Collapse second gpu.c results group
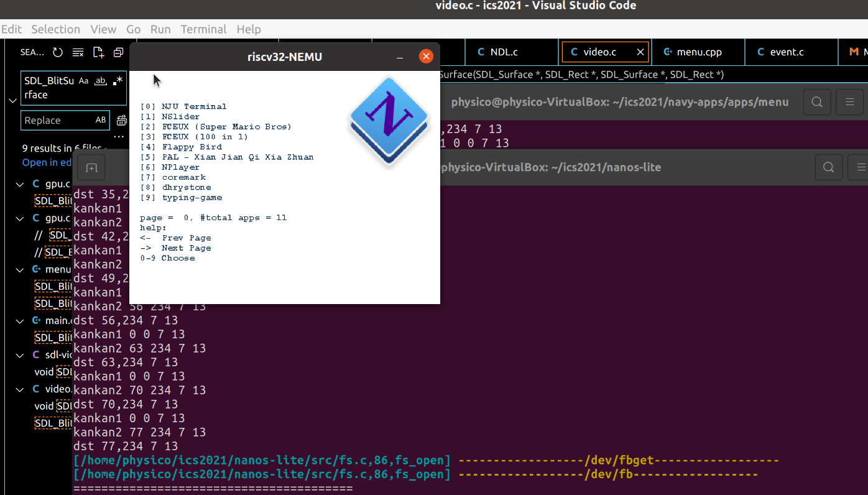The image size is (868, 495). 21,218
